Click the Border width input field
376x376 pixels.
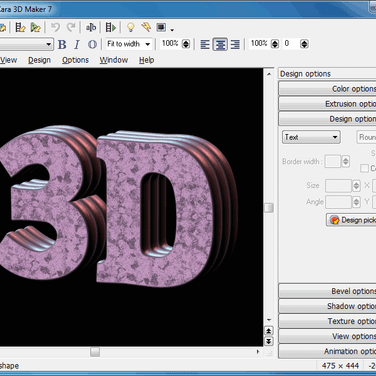point(333,161)
